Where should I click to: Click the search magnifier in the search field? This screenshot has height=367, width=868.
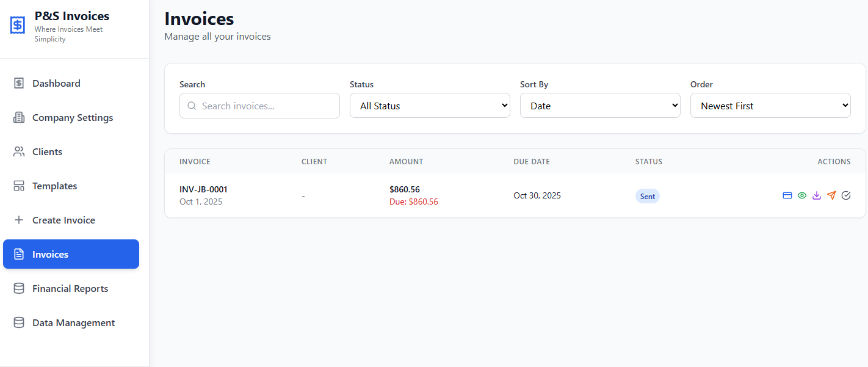192,106
